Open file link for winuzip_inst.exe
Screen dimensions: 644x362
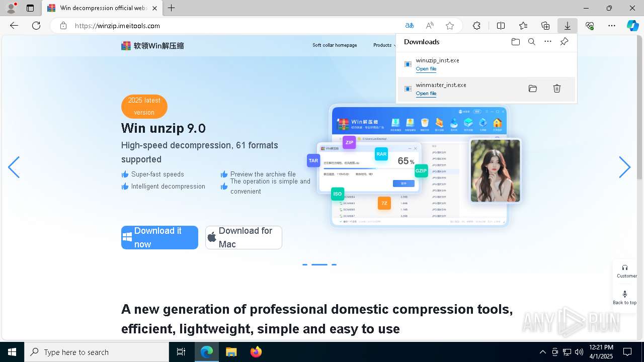click(426, 69)
